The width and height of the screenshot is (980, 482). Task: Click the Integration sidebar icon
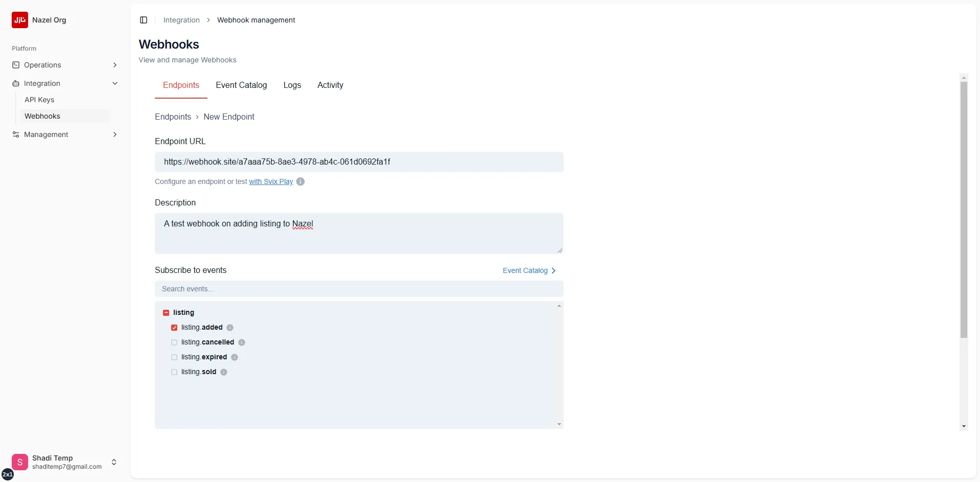16,83
